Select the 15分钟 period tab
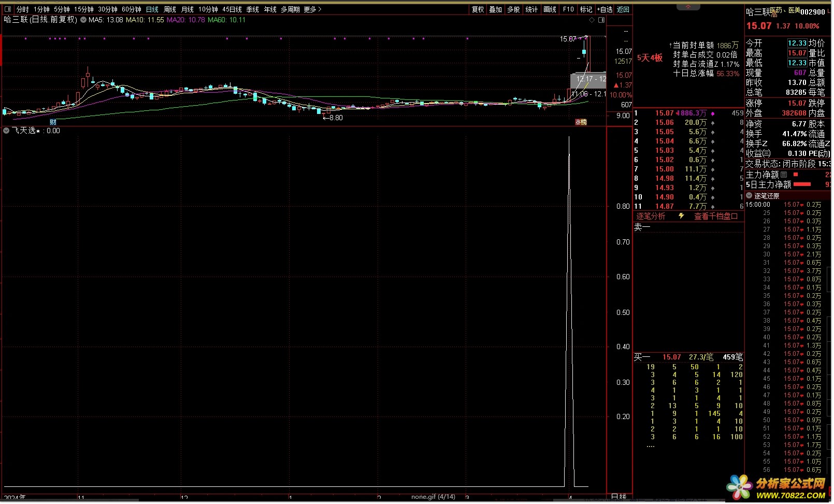 click(84, 9)
